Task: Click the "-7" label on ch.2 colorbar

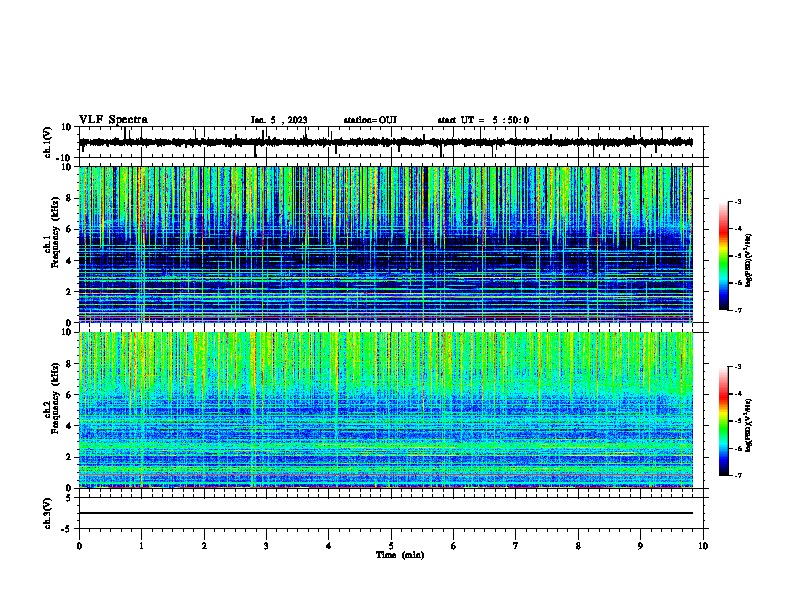Action: click(737, 476)
